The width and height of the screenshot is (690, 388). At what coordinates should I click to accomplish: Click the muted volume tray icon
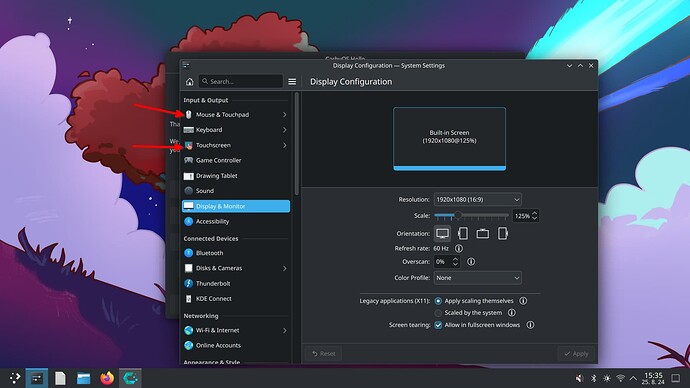tap(580, 378)
